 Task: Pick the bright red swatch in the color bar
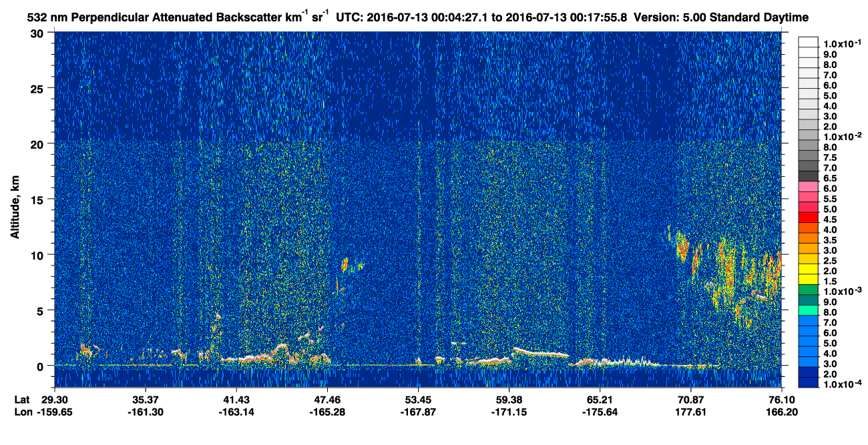[x=810, y=217]
